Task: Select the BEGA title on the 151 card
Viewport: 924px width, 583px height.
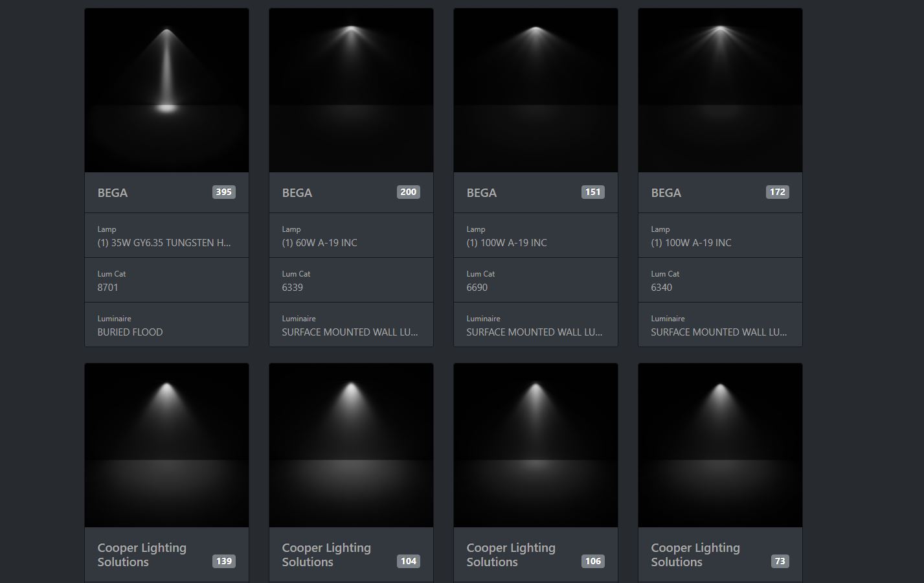Action: point(482,192)
